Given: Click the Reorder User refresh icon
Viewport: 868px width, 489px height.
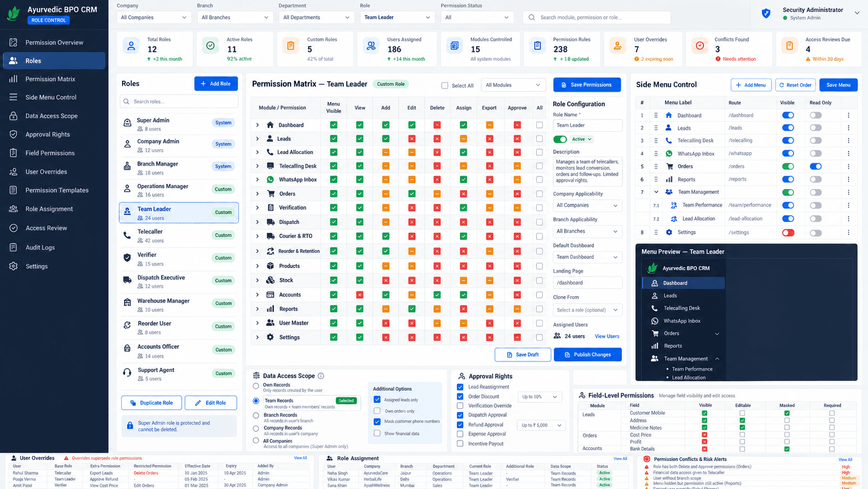Looking at the screenshot, I should [127, 325].
